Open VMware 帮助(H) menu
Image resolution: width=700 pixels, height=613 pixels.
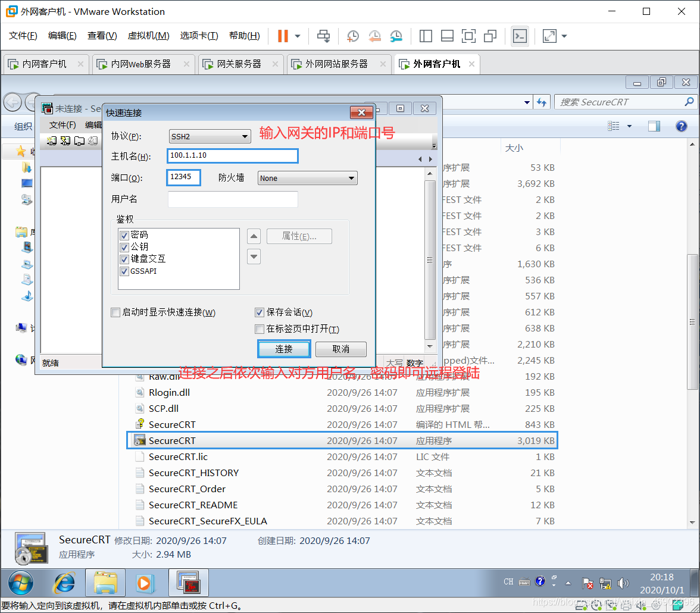point(244,36)
